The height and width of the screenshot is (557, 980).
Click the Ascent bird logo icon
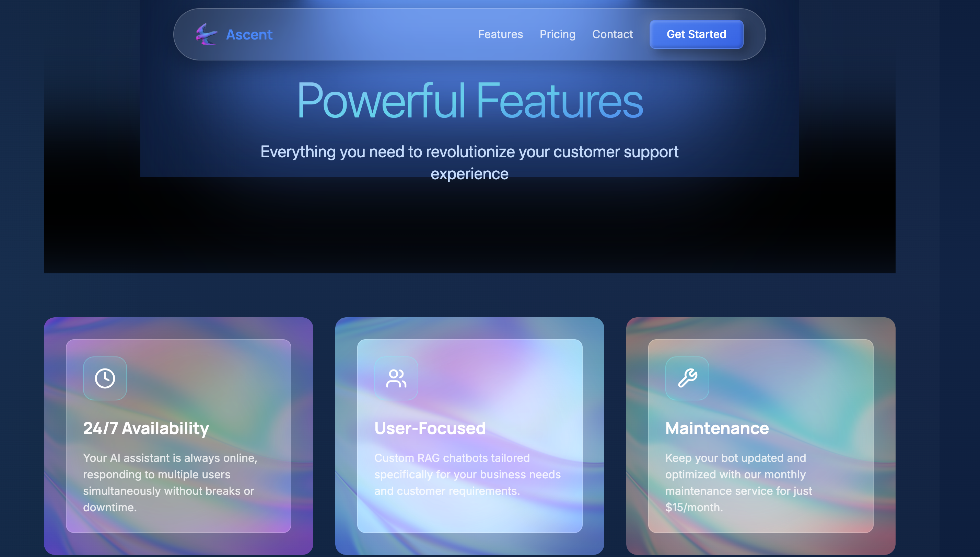[206, 34]
